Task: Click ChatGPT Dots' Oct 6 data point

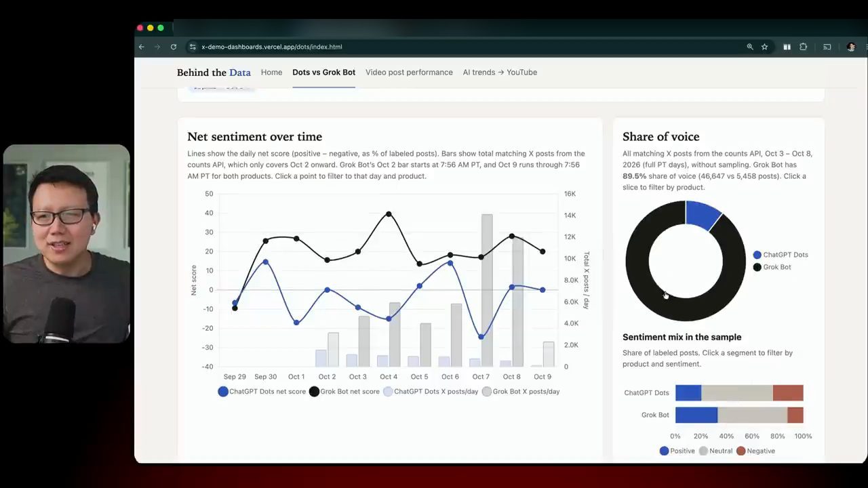Action: [x=450, y=263]
